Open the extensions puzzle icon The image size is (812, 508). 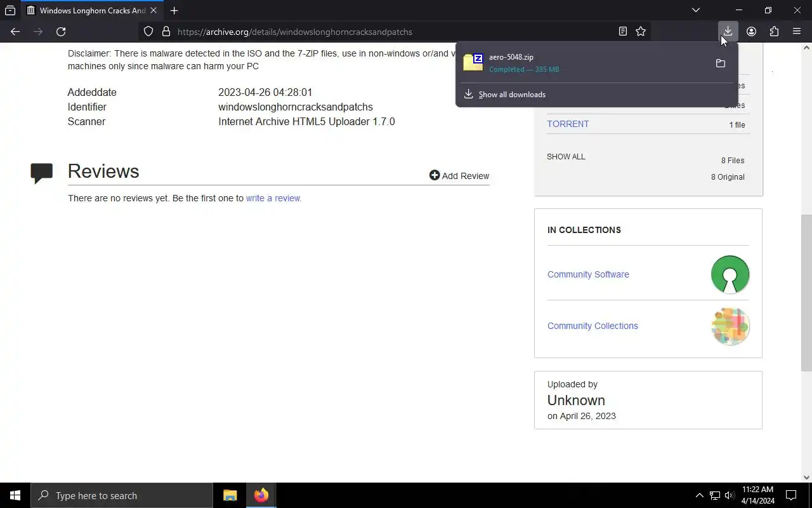pyautogui.click(x=774, y=32)
